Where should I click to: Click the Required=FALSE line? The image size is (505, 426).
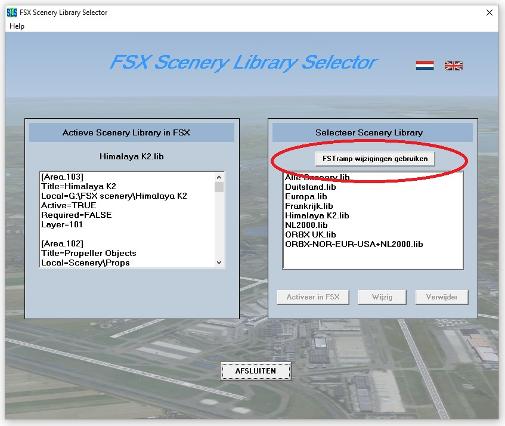click(x=76, y=215)
